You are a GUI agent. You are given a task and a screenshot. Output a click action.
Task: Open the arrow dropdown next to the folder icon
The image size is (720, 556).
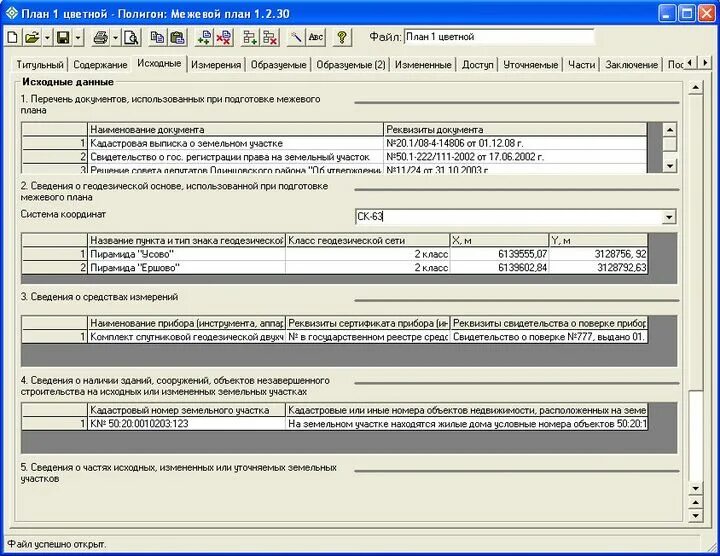[47, 37]
